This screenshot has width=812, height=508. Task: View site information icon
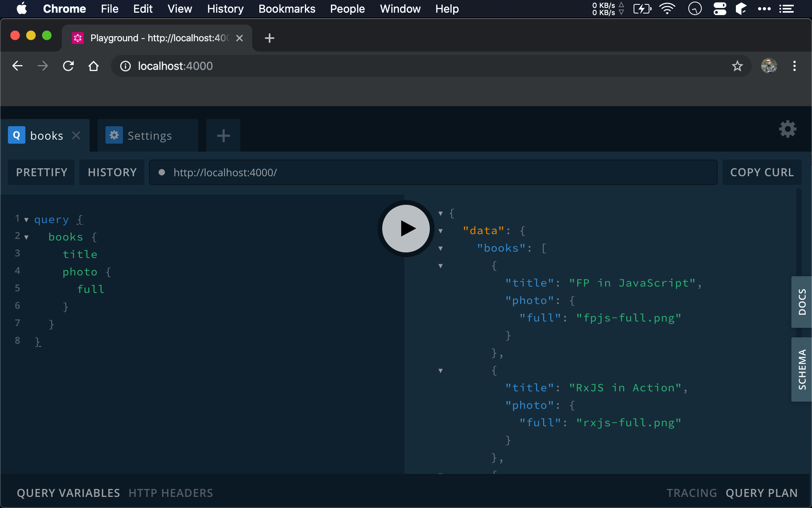(125, 66)
